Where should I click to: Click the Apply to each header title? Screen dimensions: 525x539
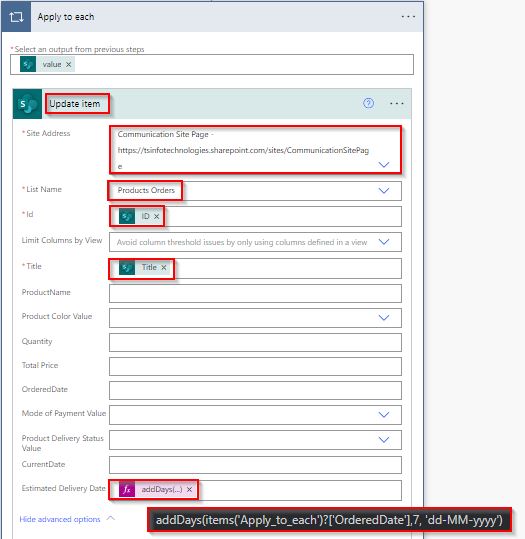[66, 16]
